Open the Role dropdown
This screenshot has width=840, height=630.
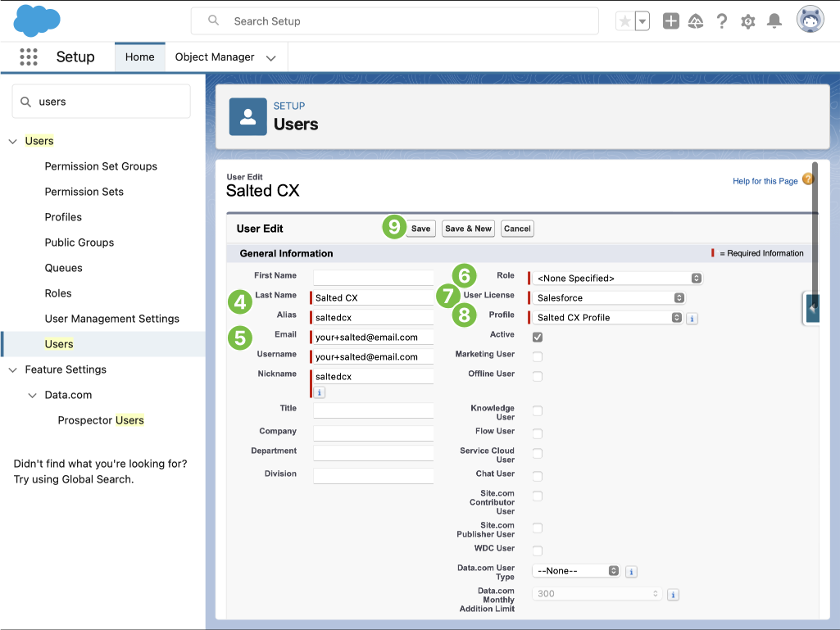point(618,279)
